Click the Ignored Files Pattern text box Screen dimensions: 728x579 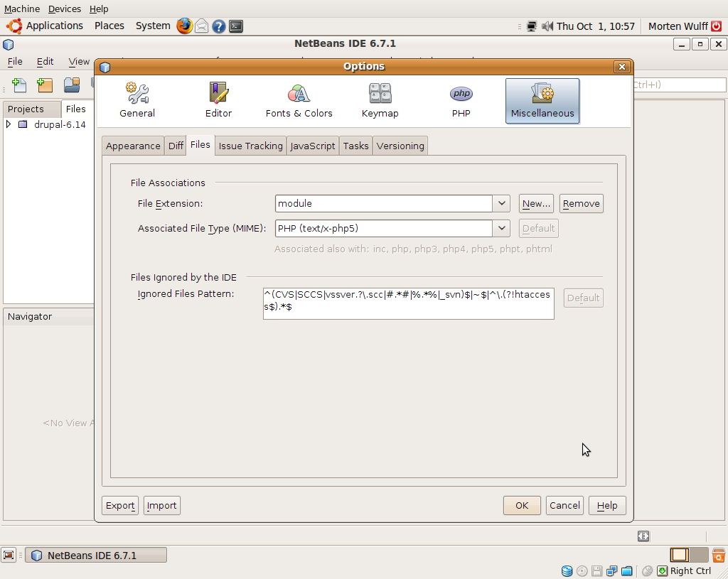tap(409, 303)
